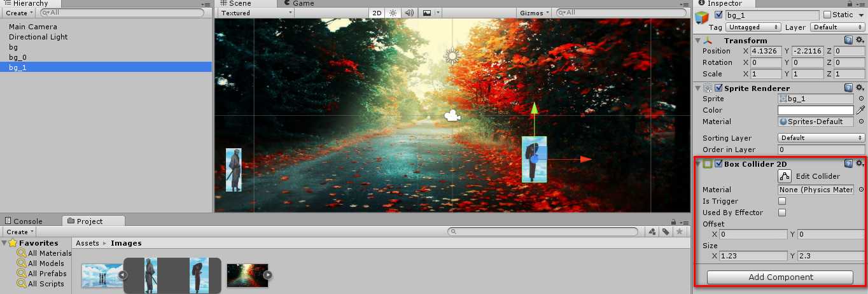Image resolution: width=868 pixels, height=294 pixels.
Task: Toggle bg_1 game object active checkbox
Action: coord(718,15)
